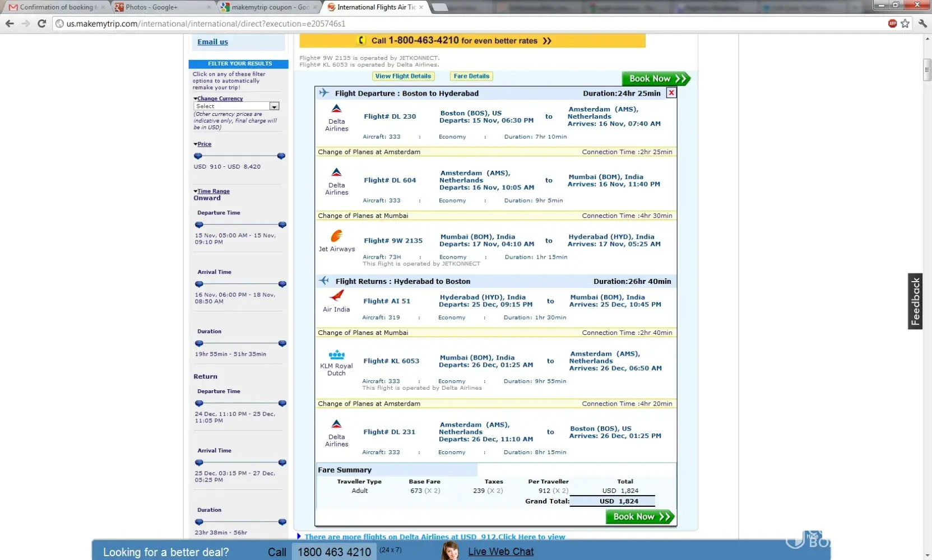932x560 pixels.
Task: Click the minimum handle of Price slider
Action: [x=198, y=156]
